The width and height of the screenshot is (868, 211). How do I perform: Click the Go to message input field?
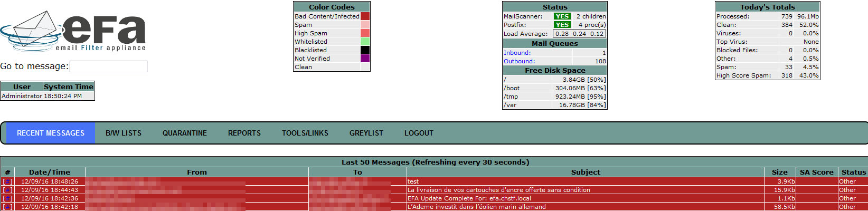point(109,66)
